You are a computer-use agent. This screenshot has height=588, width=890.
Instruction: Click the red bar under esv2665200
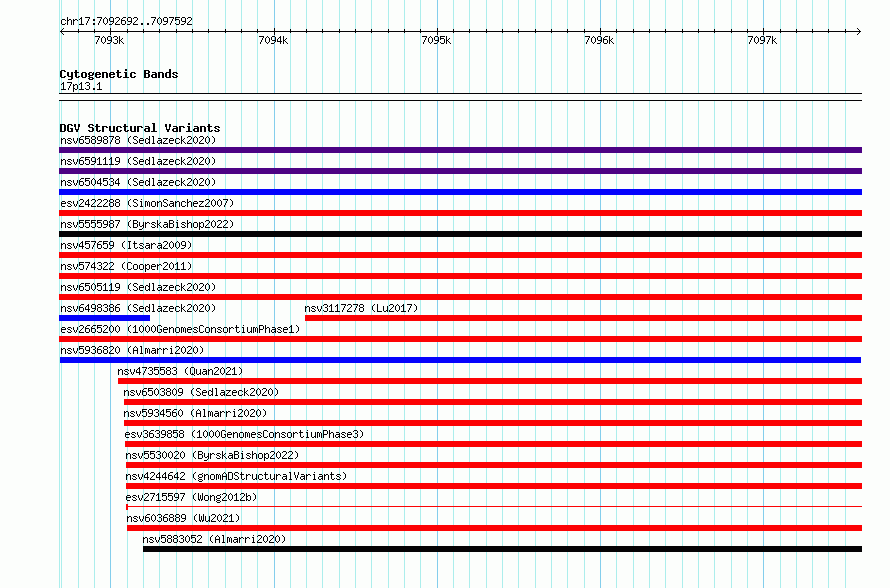pyautogui.click(x=460, y=339)
